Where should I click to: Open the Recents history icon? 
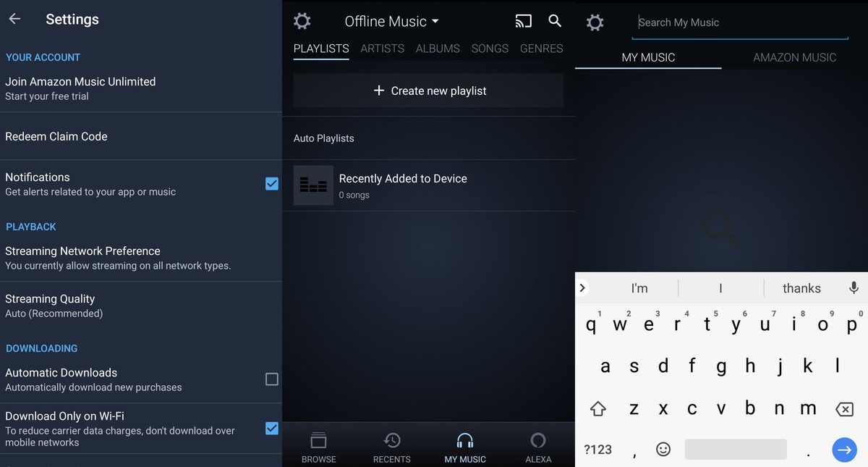click(x=392, y=440)
